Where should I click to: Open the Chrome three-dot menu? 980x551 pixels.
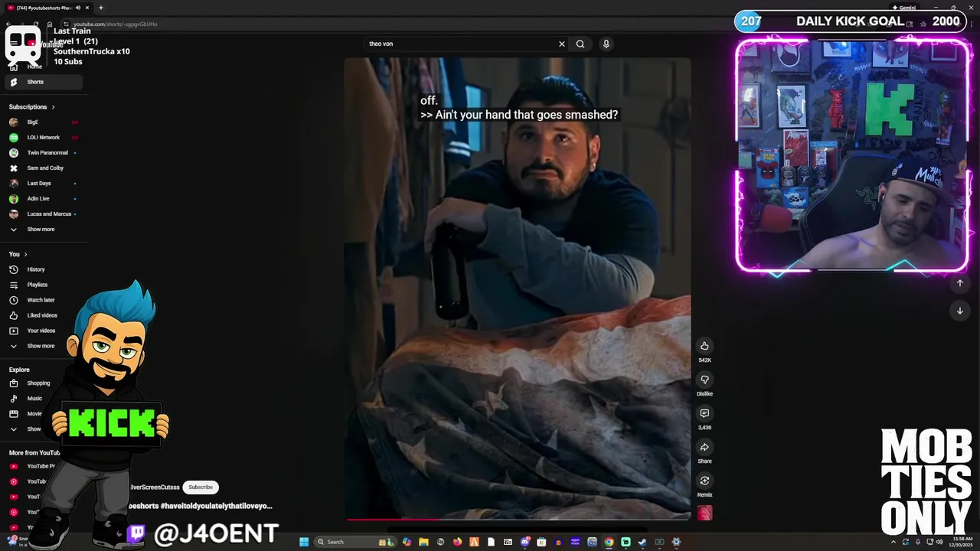972,24
